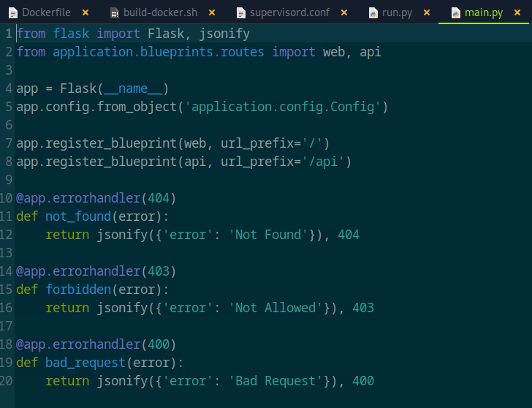
Task: Switch to the supervisord.conf tab
Action: coord(289,13)
